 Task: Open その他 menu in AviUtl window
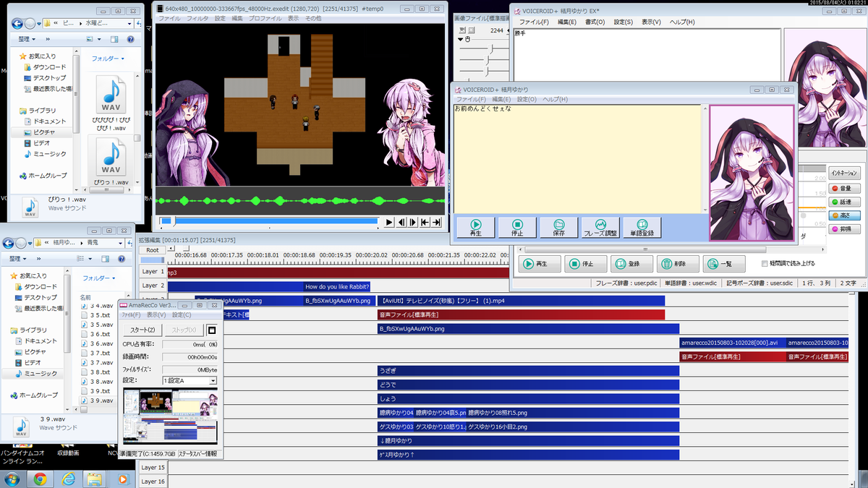(312, 17)
